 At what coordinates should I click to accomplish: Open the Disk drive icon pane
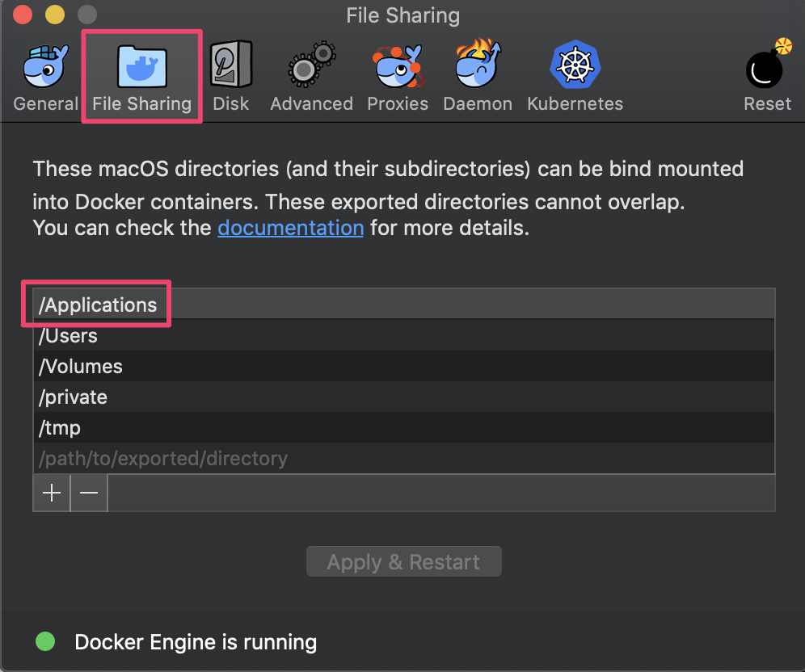click(x=231, y=68)
